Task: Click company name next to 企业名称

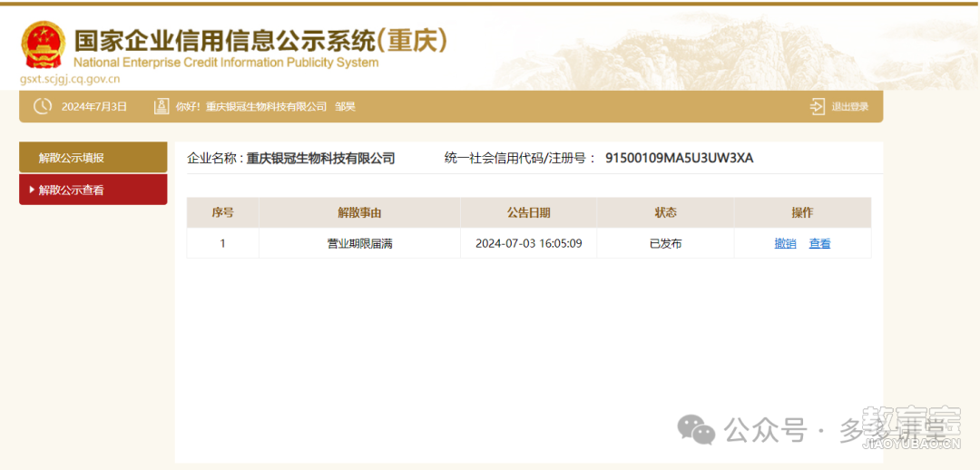Action: coord(320,158)
